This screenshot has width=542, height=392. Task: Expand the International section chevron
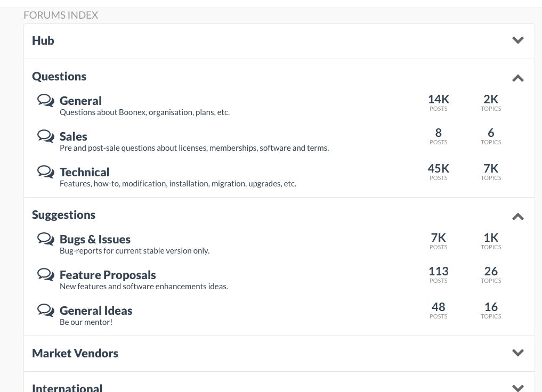tap(517, 387)
